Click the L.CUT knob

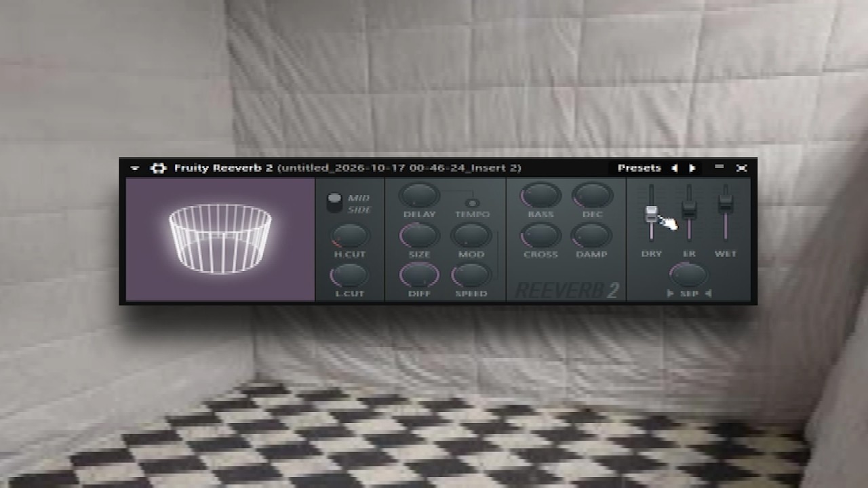click(349, 275)
